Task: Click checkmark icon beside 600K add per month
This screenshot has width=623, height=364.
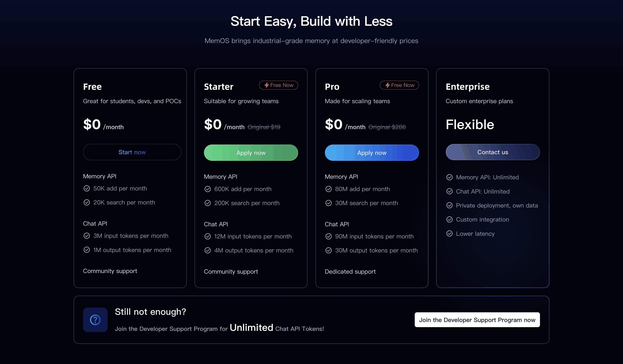Action: point(208,189)
